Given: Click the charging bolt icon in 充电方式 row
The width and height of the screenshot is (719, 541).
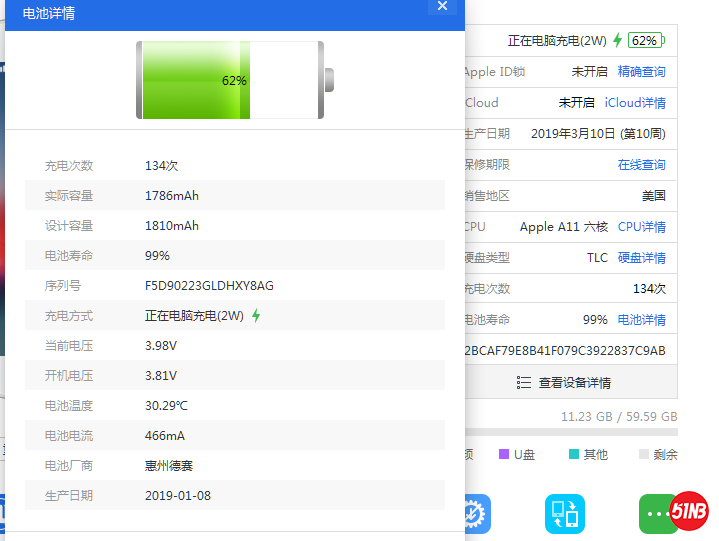Looking at the screenshot, I should point(256,316).
